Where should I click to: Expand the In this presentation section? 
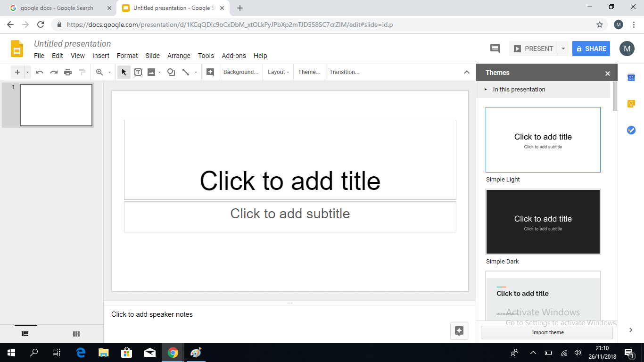click(519, 89)
